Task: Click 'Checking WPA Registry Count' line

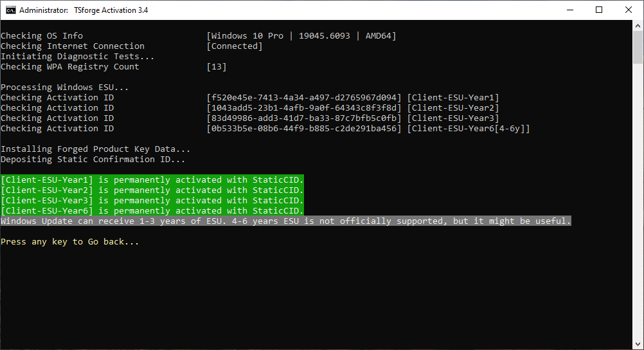Action: click(70, 67)
